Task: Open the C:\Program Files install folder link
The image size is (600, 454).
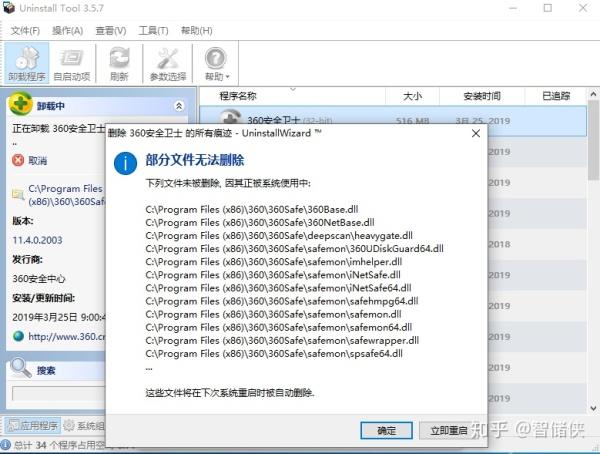Action: 67,195
